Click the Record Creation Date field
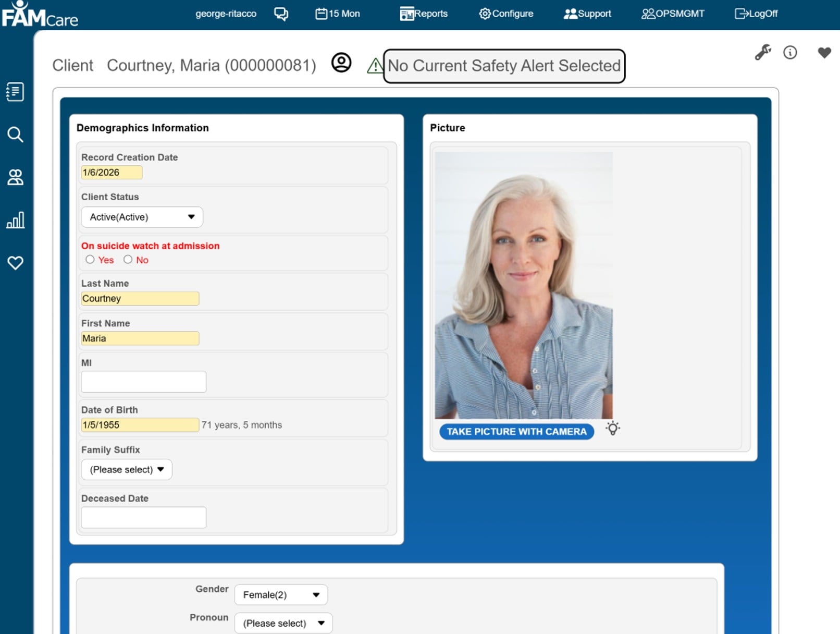 pyautogui.click(x=112, y=173)
